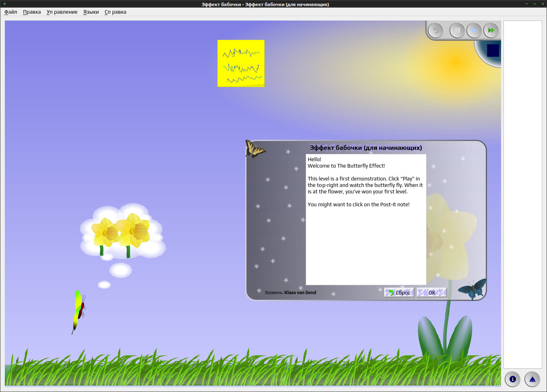This screenshot has height=392, width=547.
Task: Click the "Klaas van Gend" level author text
Action: click(x=300, y=292)
